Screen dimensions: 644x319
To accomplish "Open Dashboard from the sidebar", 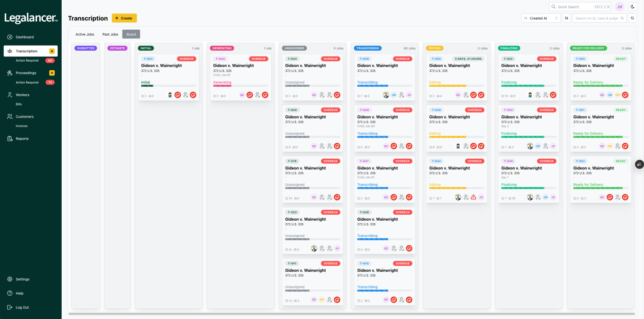I will (x=25, y=37).
